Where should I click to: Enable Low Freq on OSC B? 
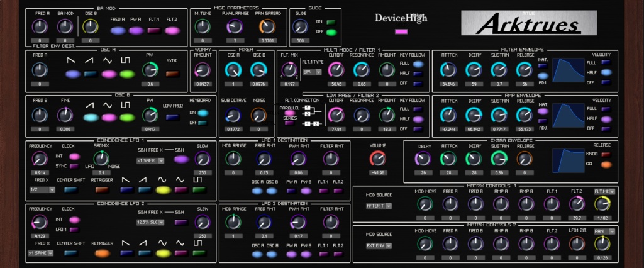click(172, 118)
